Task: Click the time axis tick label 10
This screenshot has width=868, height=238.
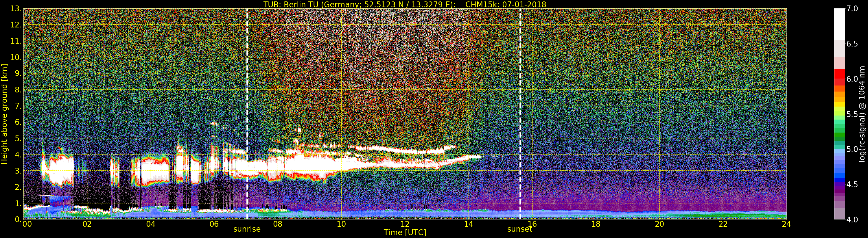Action: click(x=341, y=224)
